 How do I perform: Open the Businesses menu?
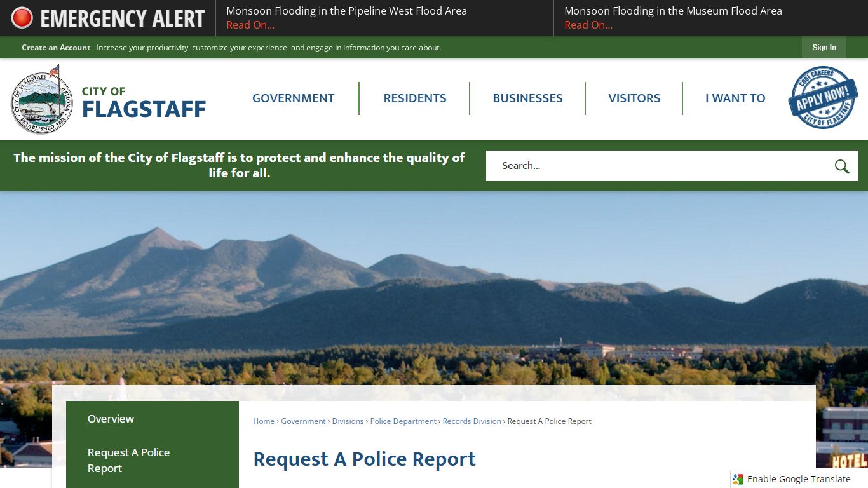tap(527, 98)
